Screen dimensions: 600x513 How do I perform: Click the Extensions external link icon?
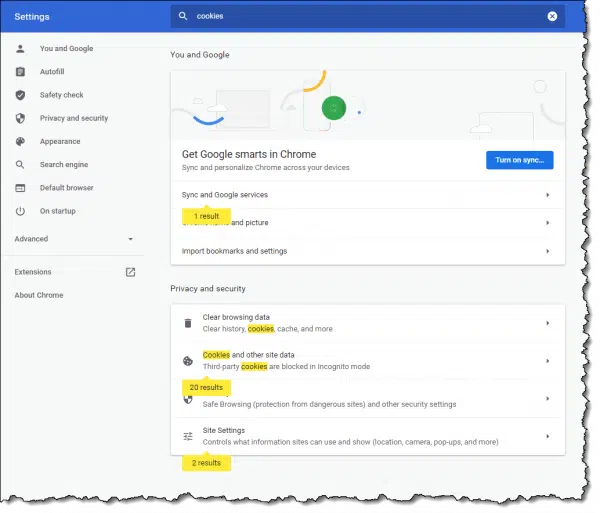pyautogui.click(x=130, y=272)
